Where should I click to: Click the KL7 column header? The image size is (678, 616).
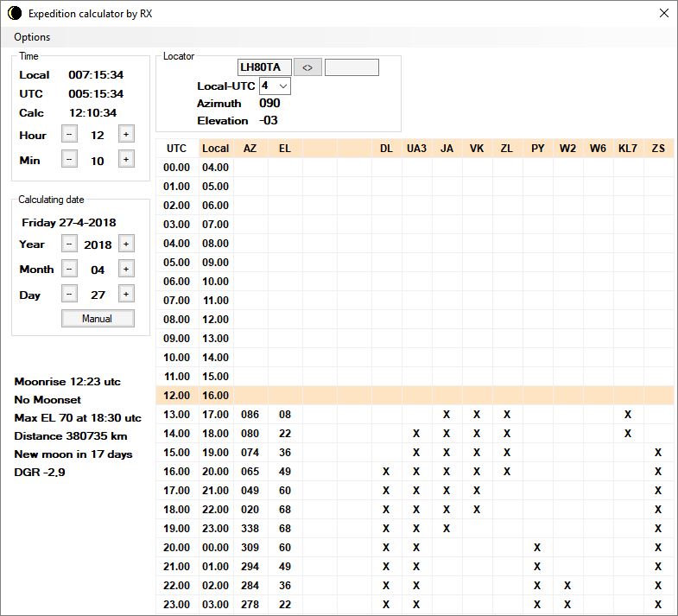(628, 149)
